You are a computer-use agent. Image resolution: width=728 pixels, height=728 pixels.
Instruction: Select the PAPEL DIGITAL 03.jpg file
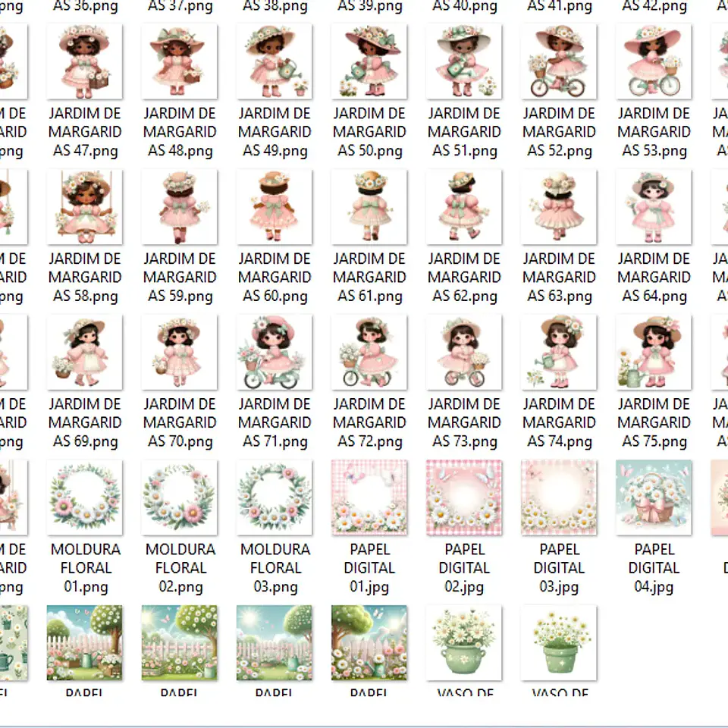tap(559, 497)
